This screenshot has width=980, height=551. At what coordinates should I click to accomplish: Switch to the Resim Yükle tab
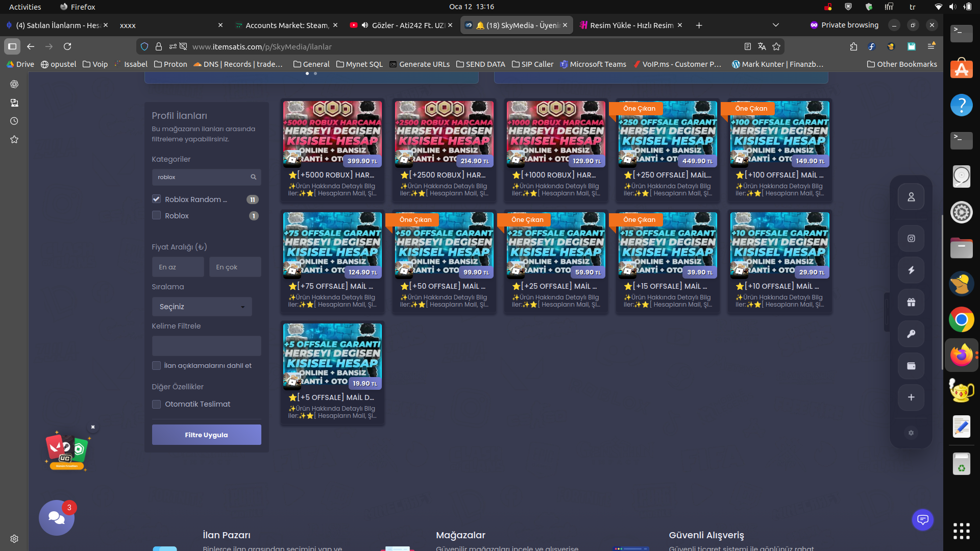(631, 25)
